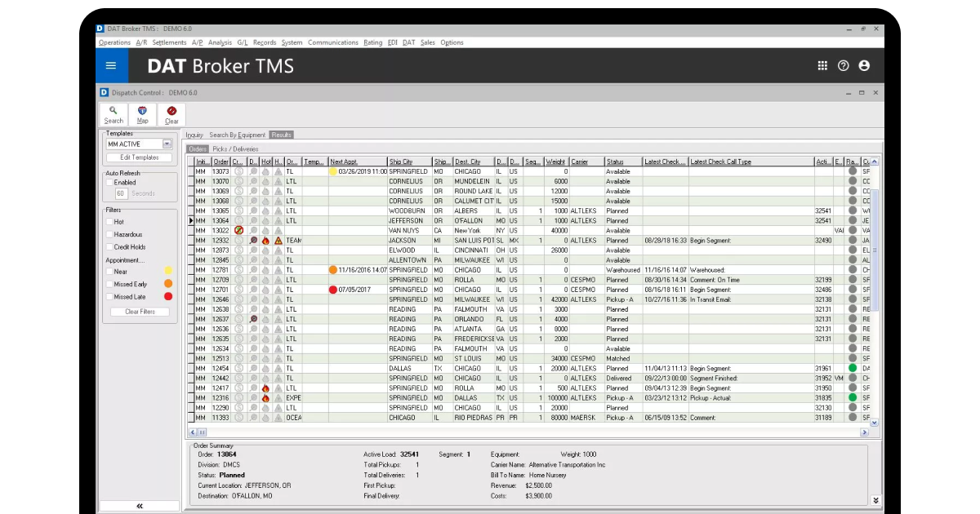Screen dimensions: 980x514
Task: Open the apps grid icon in header
Action: (x=822, y=66)
